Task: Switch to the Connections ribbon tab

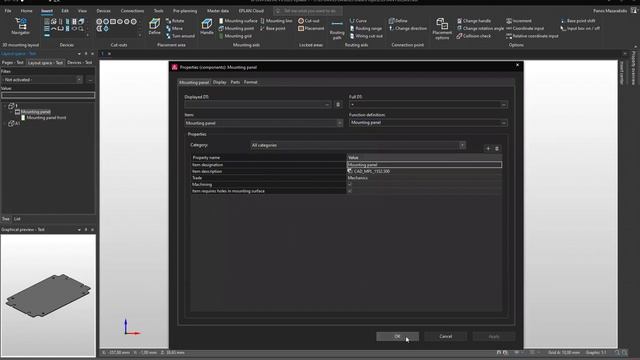Action: point(132,11)
